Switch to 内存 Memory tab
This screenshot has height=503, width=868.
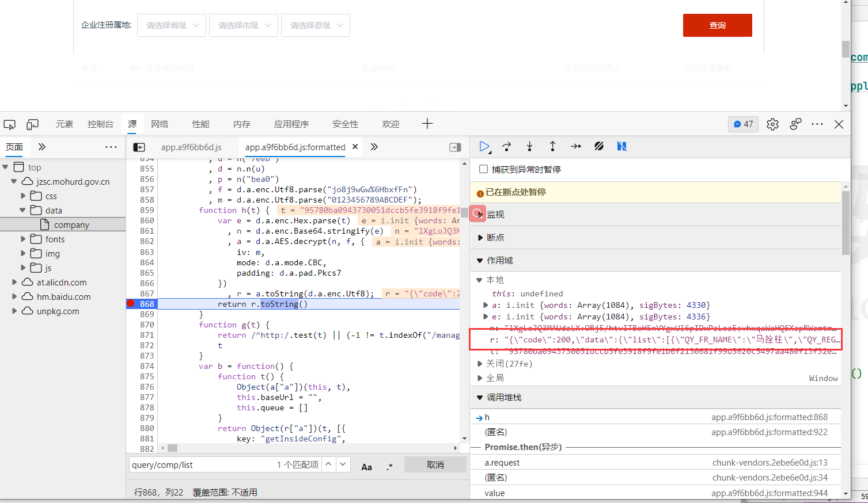242,124
